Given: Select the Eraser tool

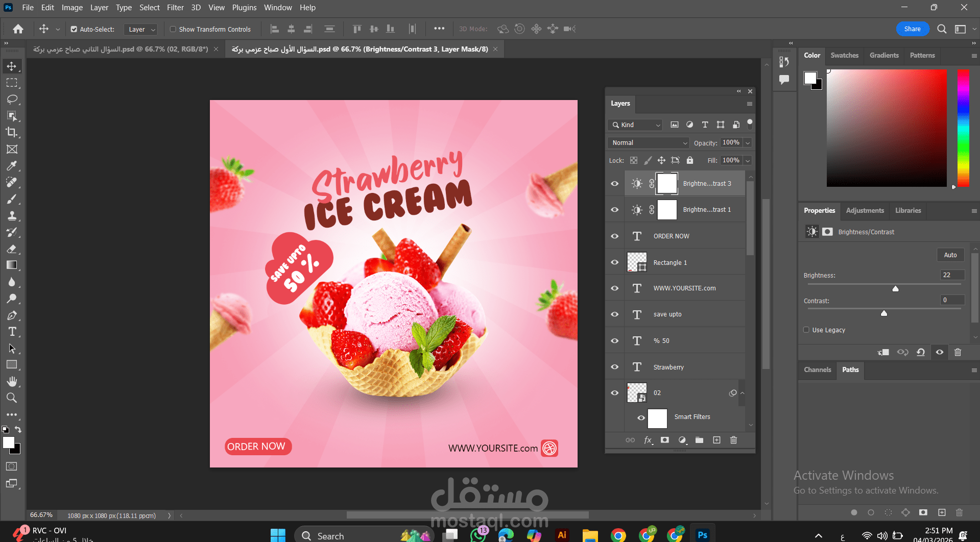Looking at the screenshot, I should point(12,249).
